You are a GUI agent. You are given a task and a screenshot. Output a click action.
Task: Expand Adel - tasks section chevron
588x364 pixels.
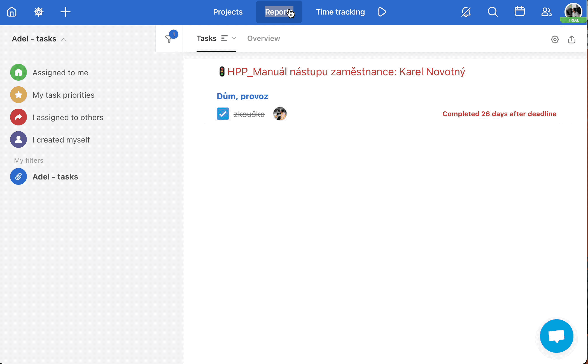click(x=64, y=39)
